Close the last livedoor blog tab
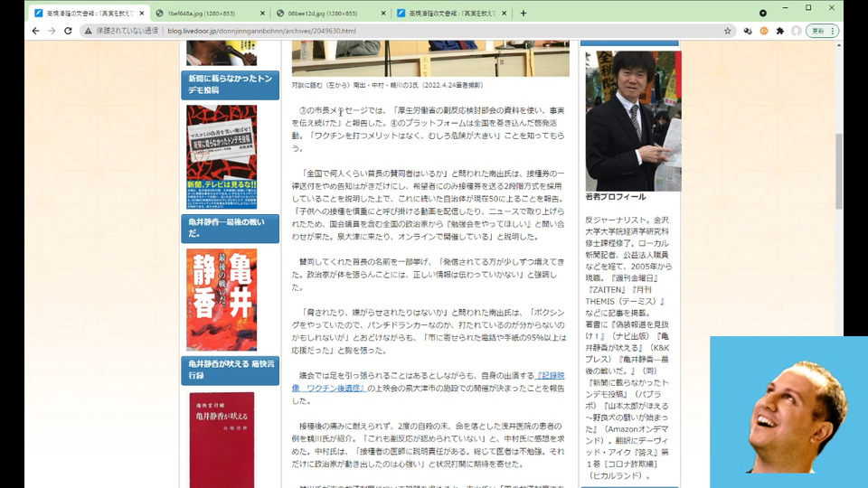 (504, 13)
